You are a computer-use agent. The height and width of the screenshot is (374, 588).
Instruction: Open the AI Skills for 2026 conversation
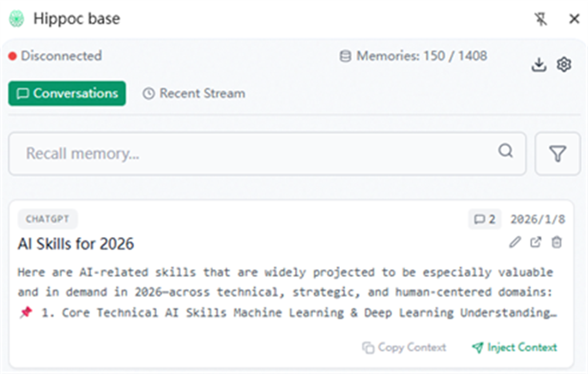[x=76, y=244]
